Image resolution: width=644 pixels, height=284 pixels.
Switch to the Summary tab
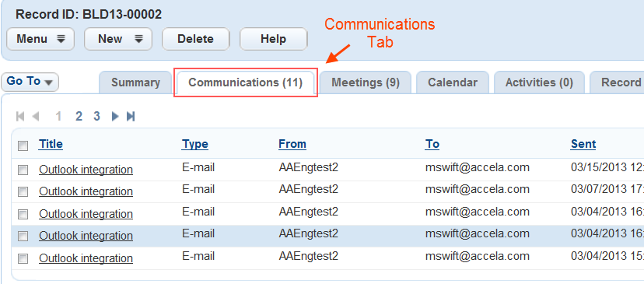point(135,82)
